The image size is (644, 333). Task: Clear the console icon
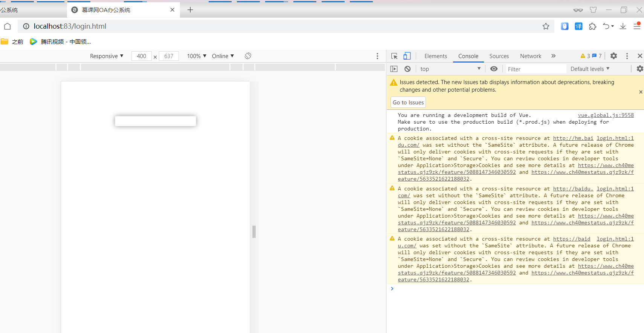coord(407,69)
